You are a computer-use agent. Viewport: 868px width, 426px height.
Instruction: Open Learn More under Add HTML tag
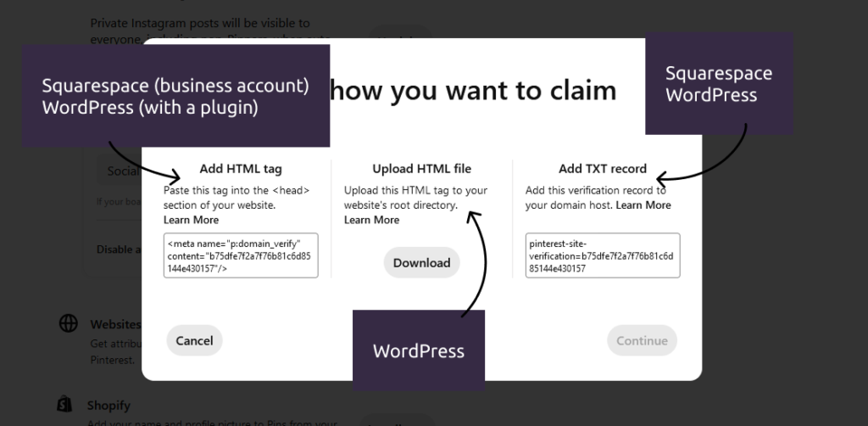(191, 220)
